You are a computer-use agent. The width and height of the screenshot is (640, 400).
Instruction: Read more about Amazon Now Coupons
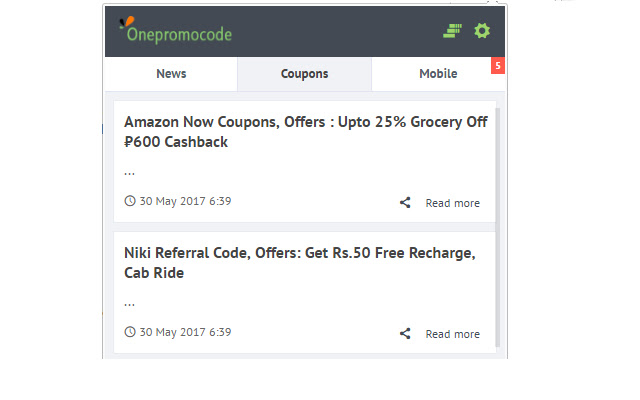point(453,203)
